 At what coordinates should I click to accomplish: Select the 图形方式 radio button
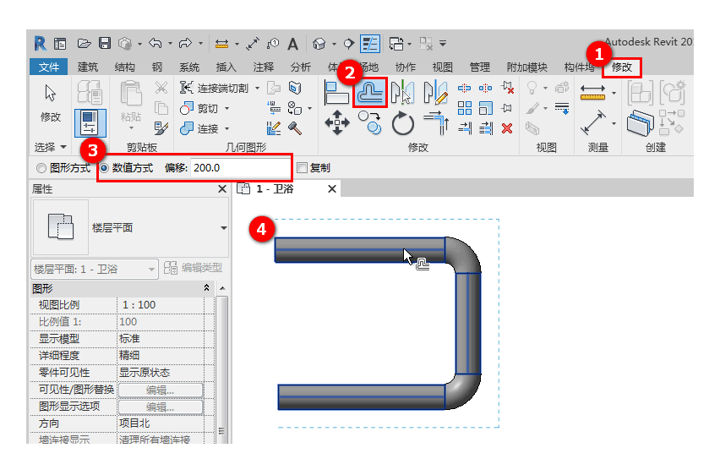coord(41,168)
